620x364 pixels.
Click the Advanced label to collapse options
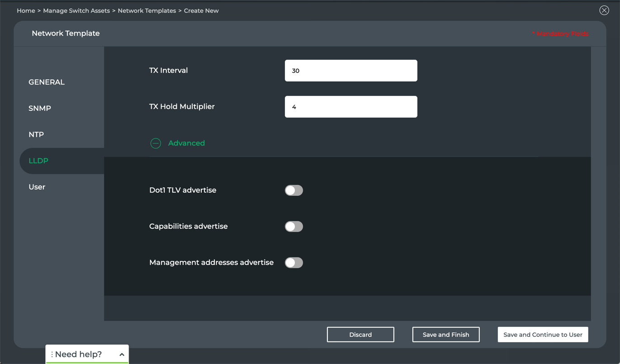coord(186,143)
